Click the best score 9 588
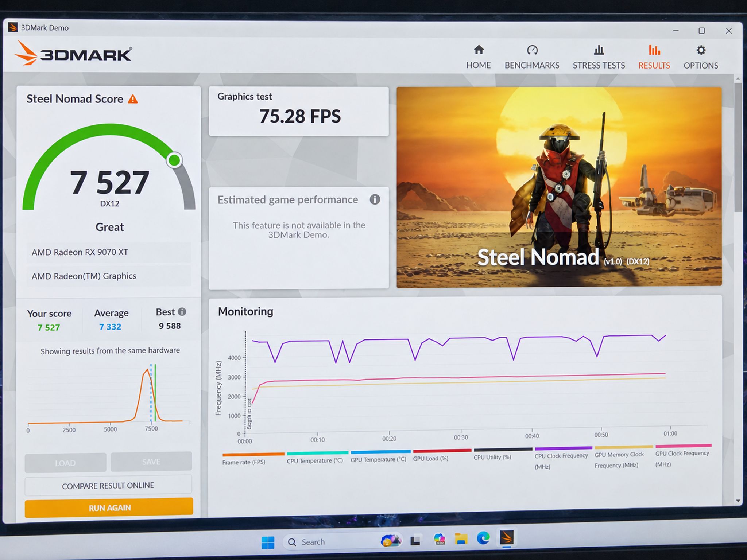The height and width of the screenshot is (560, 747). [170, 326]
